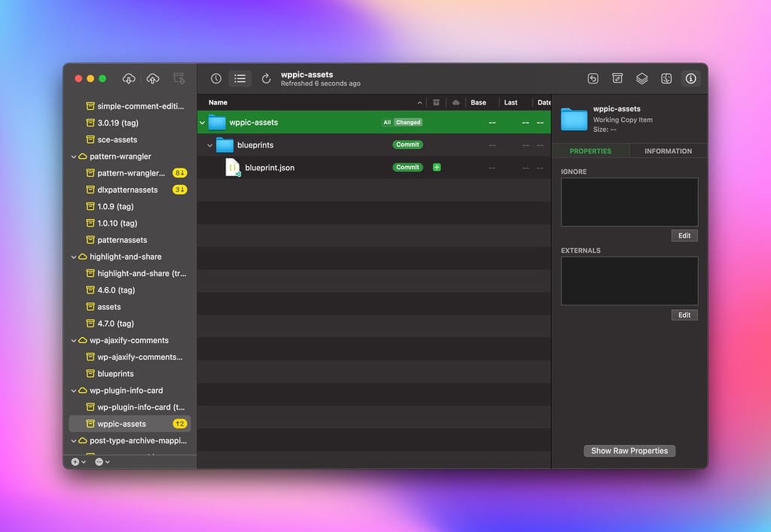Sort by the Name column header

(218, 102)
